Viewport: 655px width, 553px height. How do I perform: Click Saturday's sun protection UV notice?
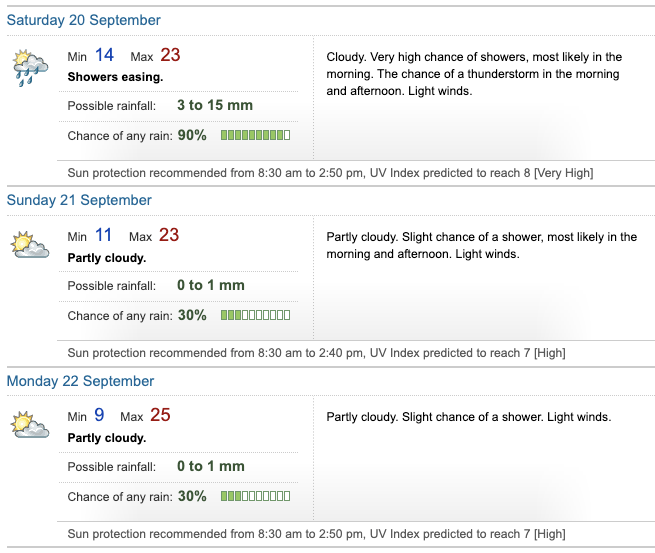[330, 173]
